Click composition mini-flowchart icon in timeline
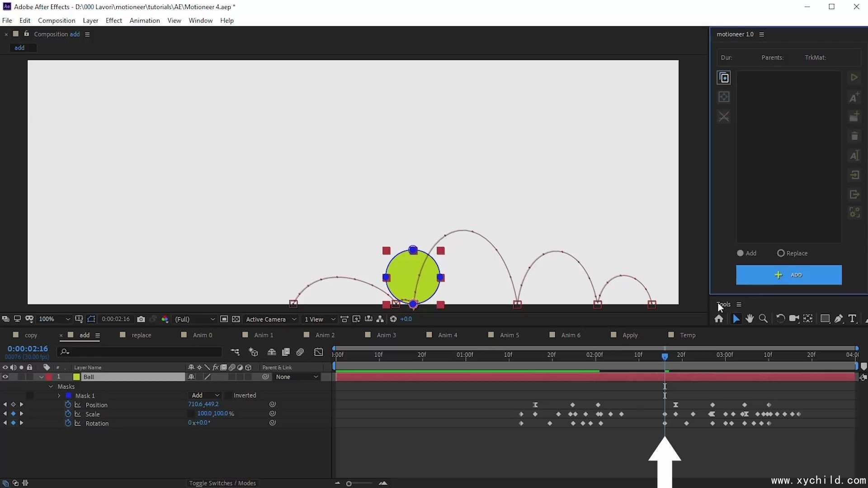Viewport: 868px width, 488px height. pos(235,352)
